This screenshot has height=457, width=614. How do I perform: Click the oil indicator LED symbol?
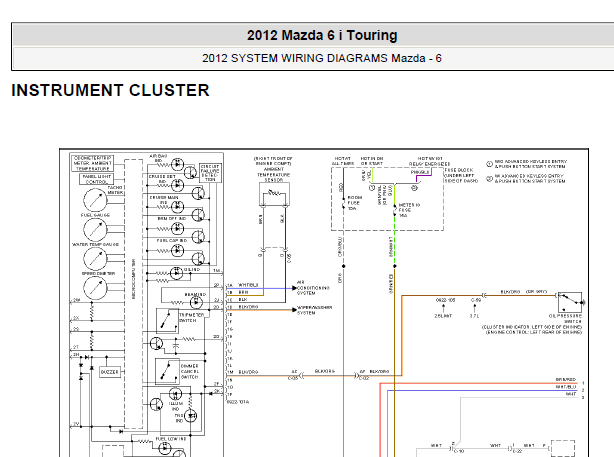point(176,273)
